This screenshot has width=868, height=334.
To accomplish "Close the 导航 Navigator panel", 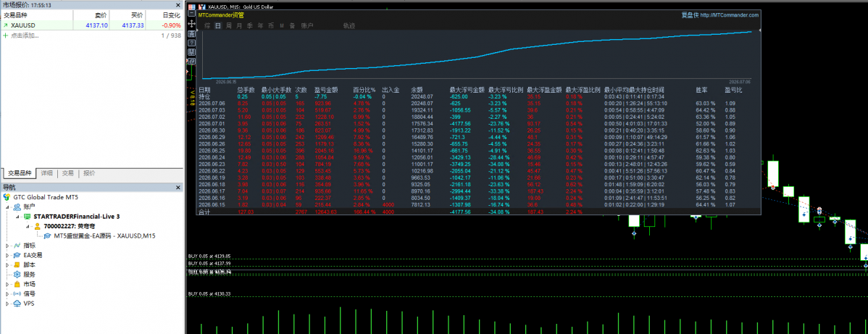I will [178, 187].
